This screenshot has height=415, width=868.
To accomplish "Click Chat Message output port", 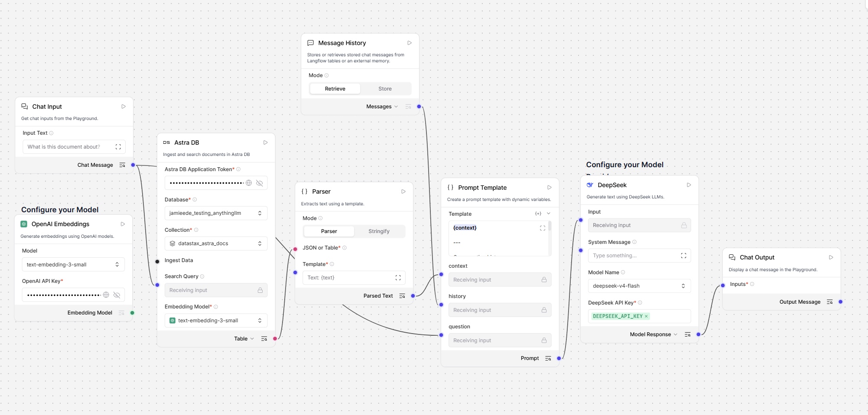I will 133,165.
